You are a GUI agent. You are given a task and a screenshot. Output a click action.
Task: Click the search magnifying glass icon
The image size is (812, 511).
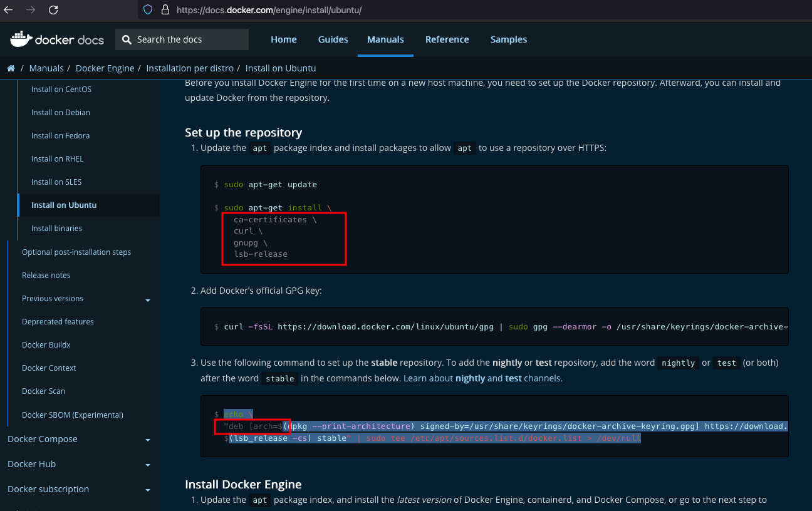[126, 39]
